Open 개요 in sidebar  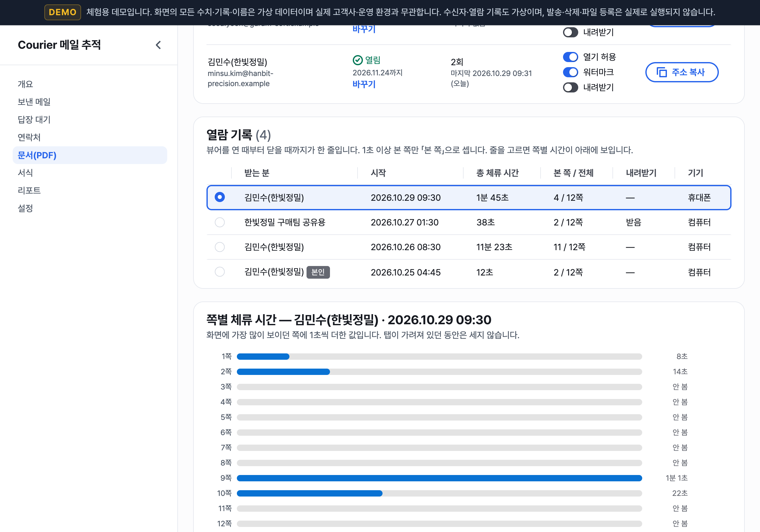(90, 84)
